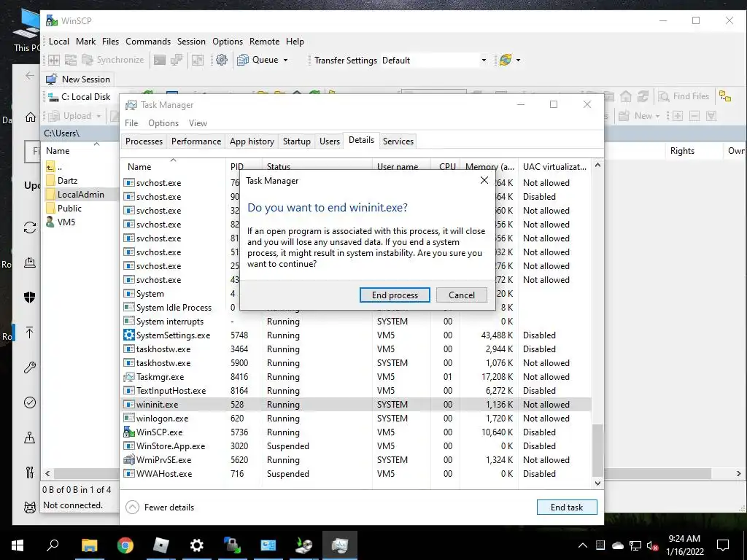The image size is (747, 560).
Task: Click the unselect files minus icon
Action: (694, 116)
